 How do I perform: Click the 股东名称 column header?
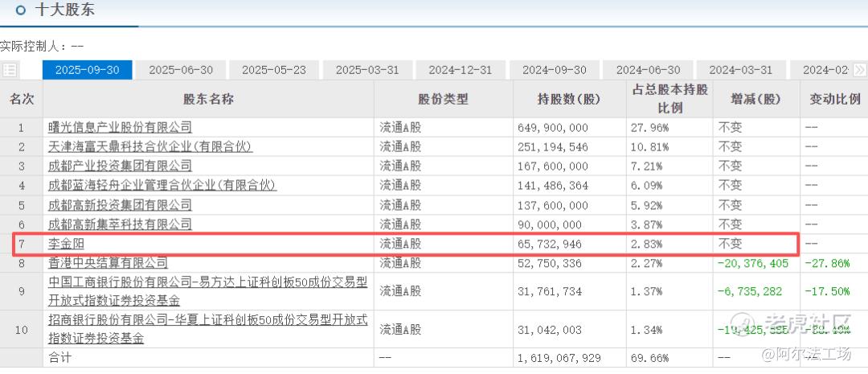[209, 99]
